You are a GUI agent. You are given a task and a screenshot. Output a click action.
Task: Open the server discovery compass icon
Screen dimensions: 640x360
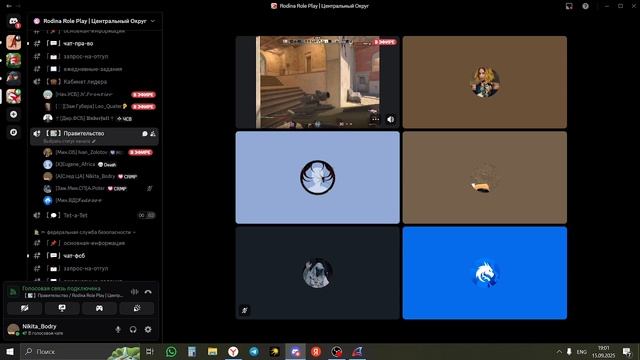pos(13,132)
